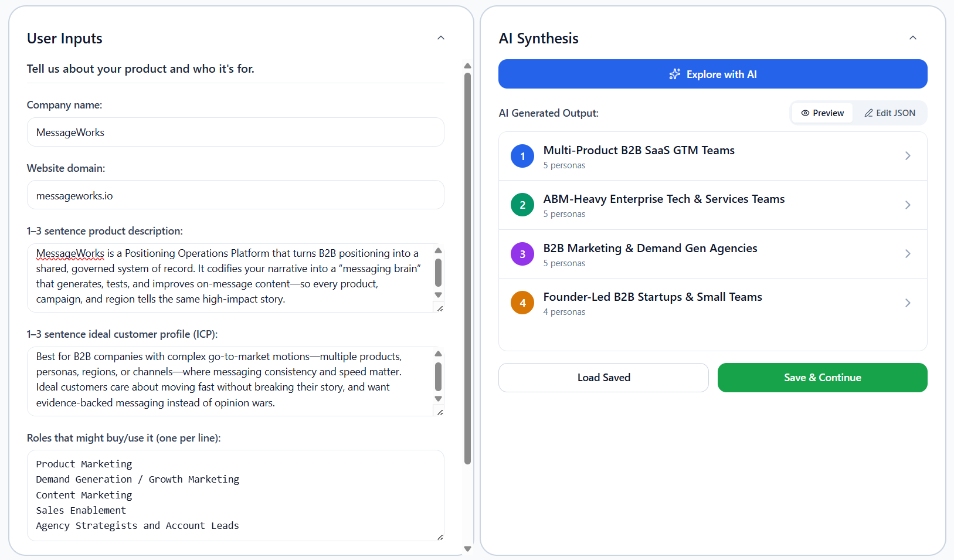Click the Explore with AI button
954x560 pixels.
[712, 74]
